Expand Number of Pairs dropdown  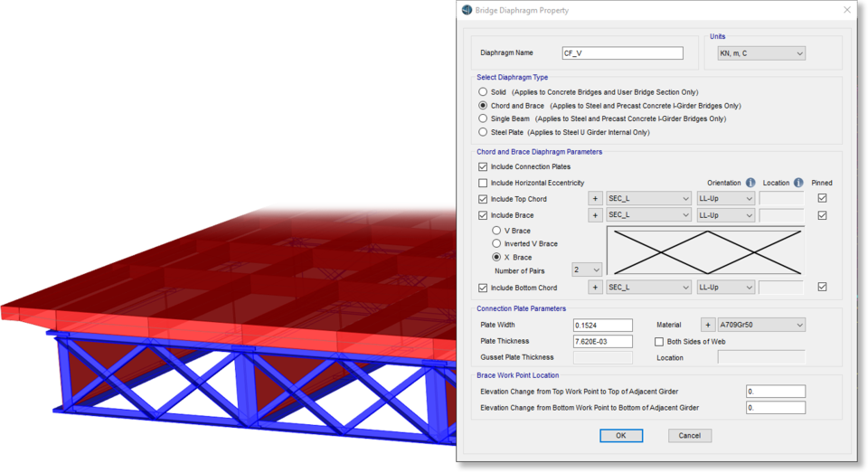point(586,270)
